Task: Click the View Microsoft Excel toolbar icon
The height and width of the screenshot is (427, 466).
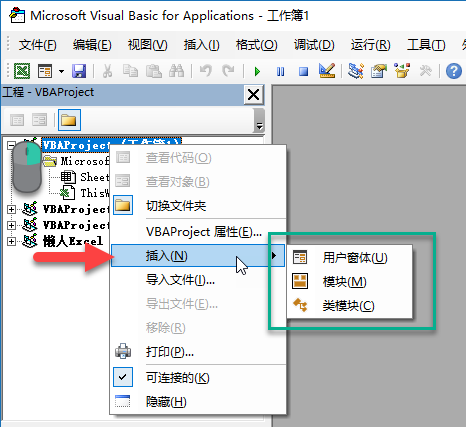Action: click(x=22, y=71)
